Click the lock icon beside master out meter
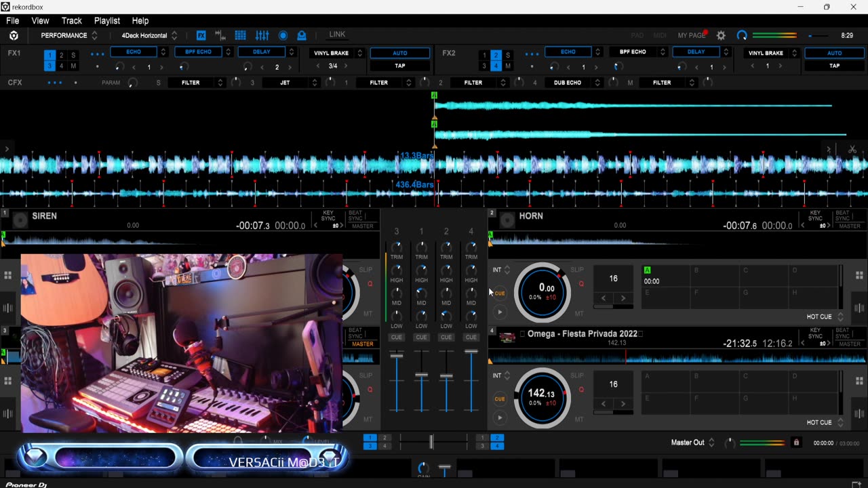Screen dimensions: 868x488 [796, 443]
